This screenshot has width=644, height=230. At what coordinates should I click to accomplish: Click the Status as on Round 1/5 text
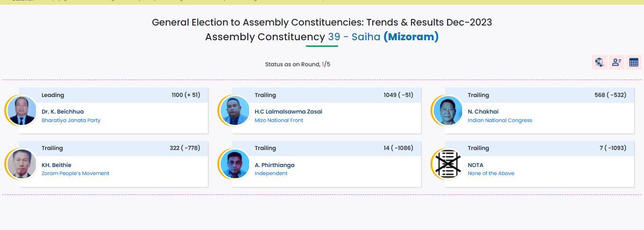(x=297, y=64)
